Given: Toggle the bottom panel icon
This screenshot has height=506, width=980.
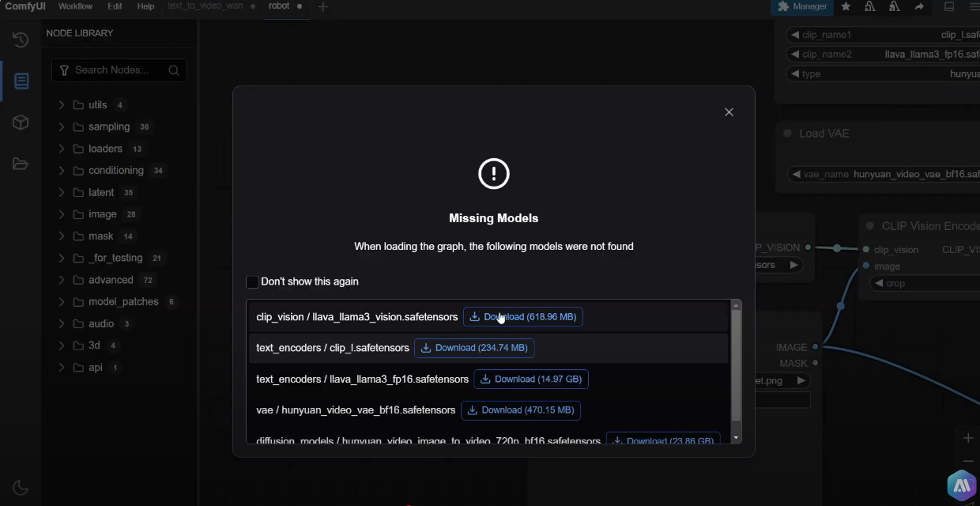Looking at the screenshot, I should [949, 6].
